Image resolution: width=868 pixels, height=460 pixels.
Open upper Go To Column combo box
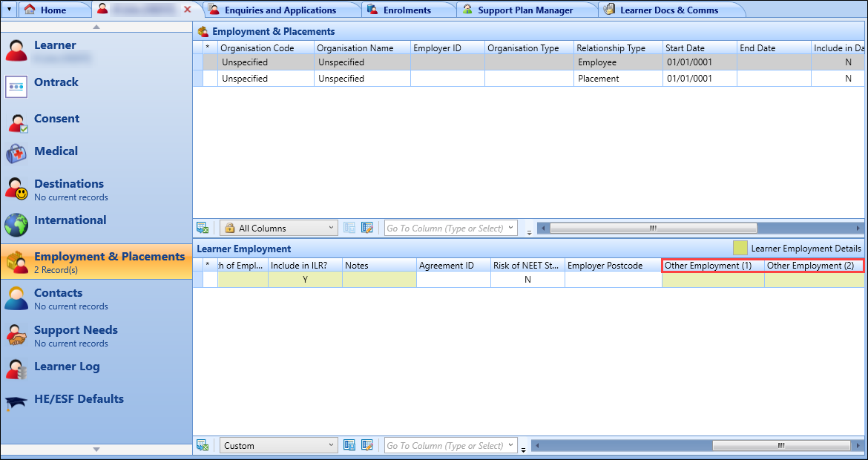pyautogui.click(x=450, y=228)
